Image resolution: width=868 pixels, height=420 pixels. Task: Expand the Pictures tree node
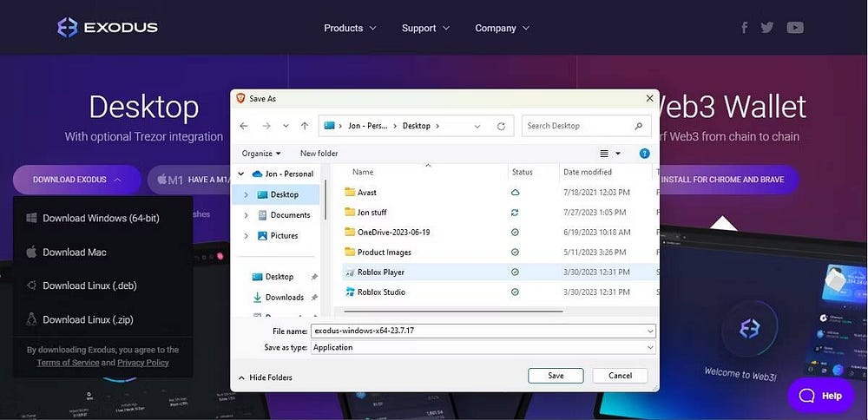247,236
